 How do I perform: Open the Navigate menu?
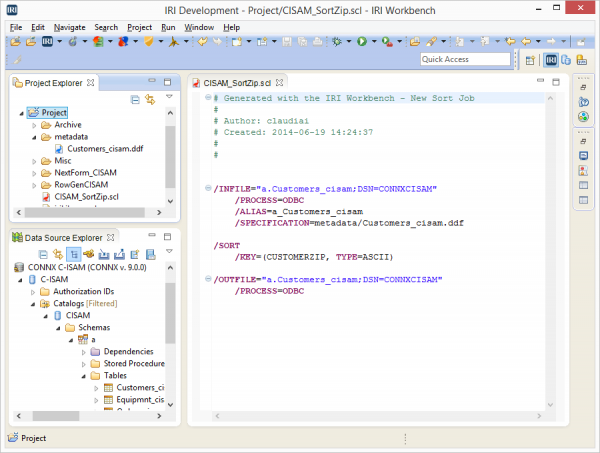tap(69, 26)
